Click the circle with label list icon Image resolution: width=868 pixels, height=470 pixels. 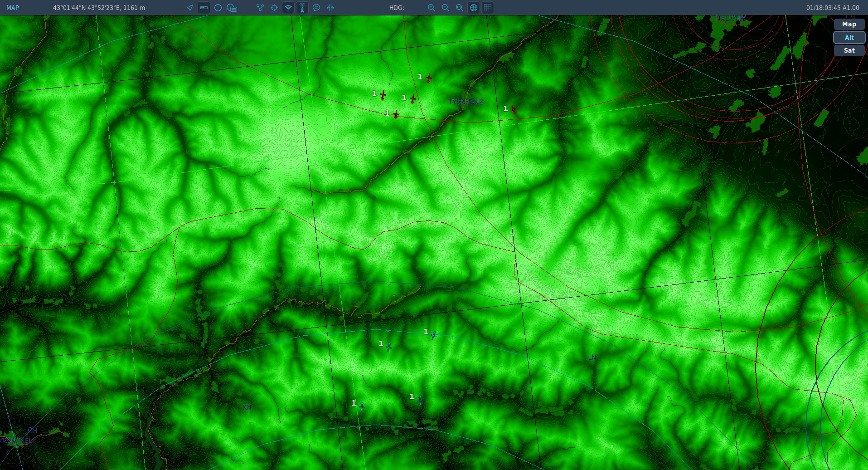click(232, 8)
